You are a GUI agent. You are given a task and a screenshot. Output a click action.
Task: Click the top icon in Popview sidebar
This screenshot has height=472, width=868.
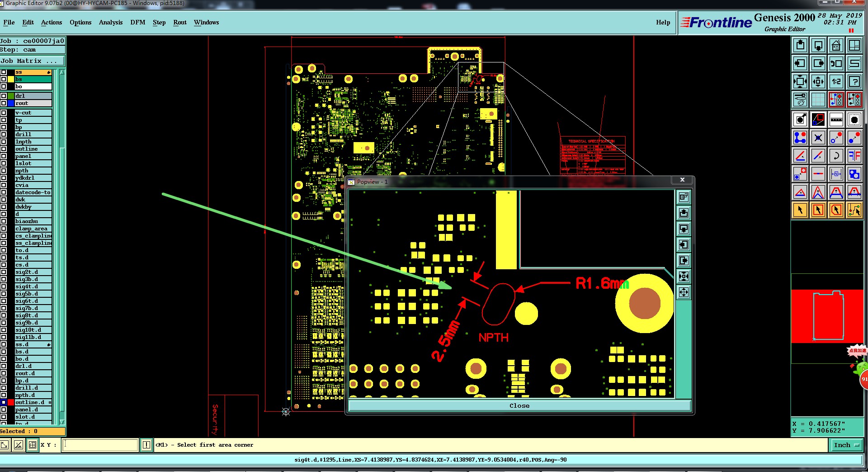click(x=684, y=197)
